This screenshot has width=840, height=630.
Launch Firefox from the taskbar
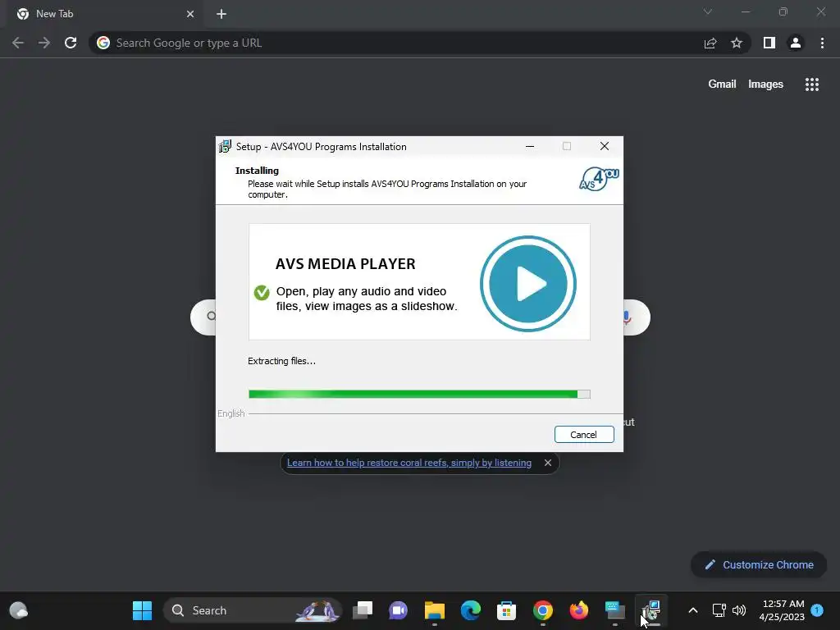578,610
